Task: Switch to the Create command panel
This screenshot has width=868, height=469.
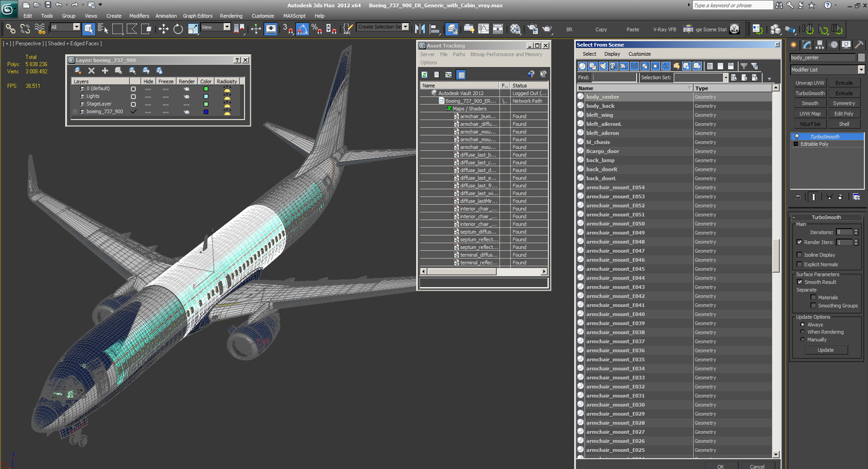Action: [794, 45]
